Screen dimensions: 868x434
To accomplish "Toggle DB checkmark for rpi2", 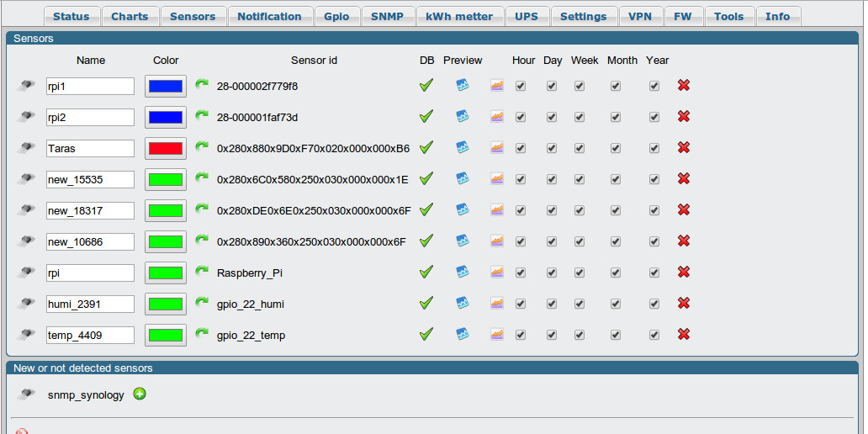I will (426, 116).
